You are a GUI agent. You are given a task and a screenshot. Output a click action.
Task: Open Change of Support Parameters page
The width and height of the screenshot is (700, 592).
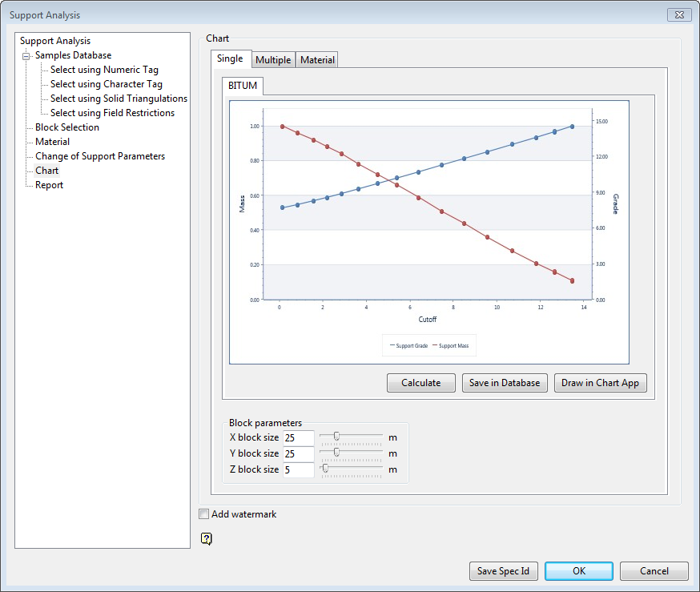tap(100, 156)
